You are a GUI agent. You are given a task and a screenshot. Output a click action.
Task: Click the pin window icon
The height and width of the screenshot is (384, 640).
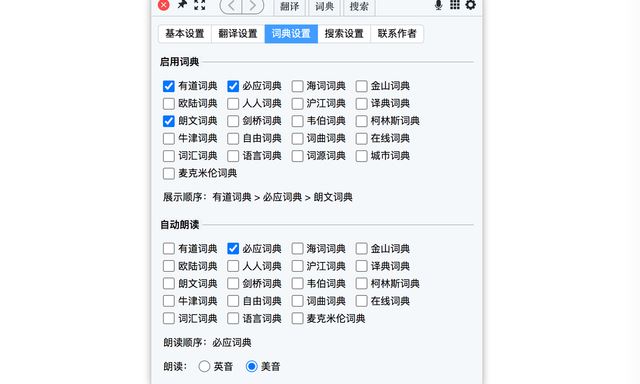coord(182,4)
